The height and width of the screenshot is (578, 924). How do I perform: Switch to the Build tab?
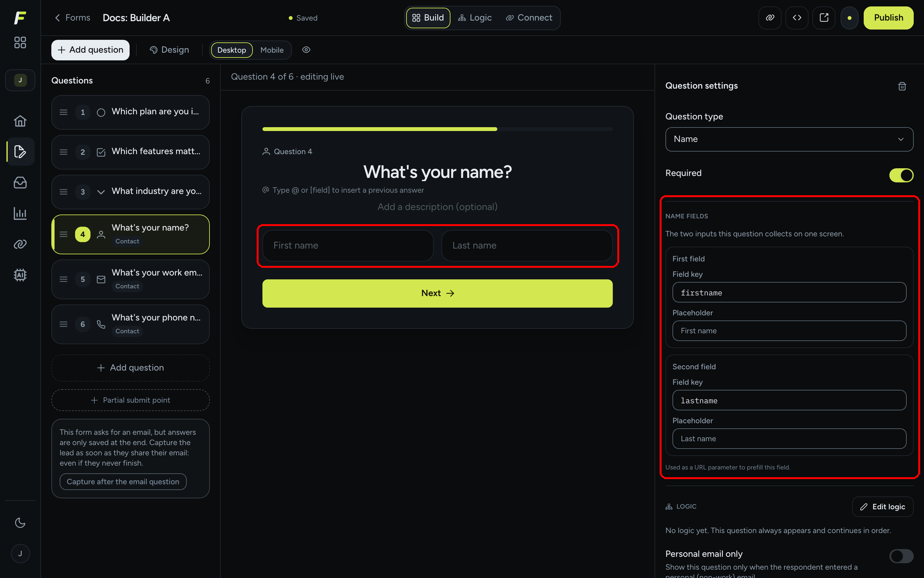point(428,18)
